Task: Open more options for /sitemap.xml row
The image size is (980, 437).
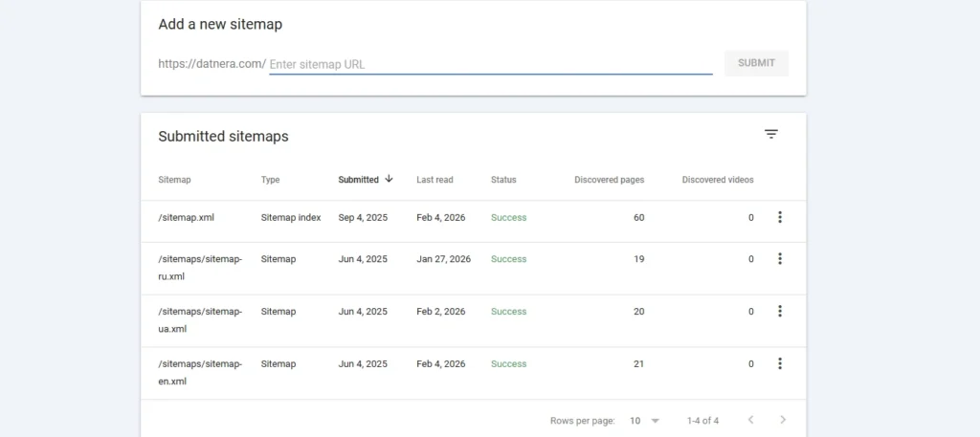Action: (x=779, y=217)
